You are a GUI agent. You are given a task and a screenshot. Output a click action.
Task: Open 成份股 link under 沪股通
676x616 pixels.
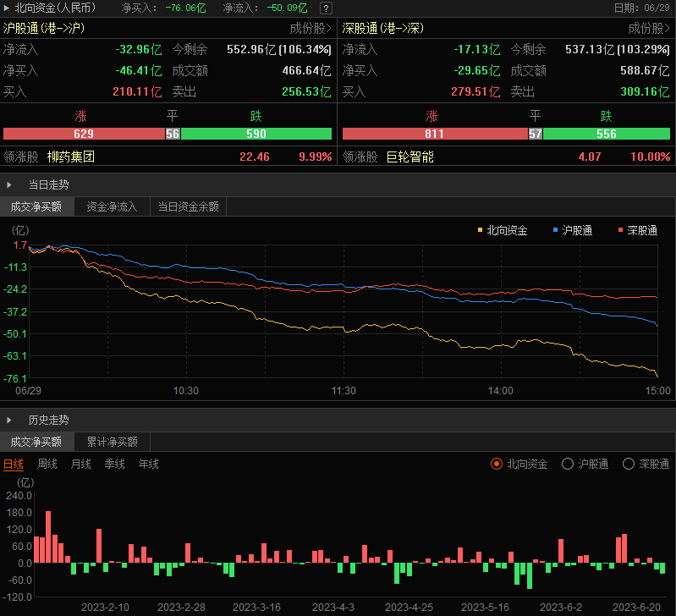(x=311, y=28)
